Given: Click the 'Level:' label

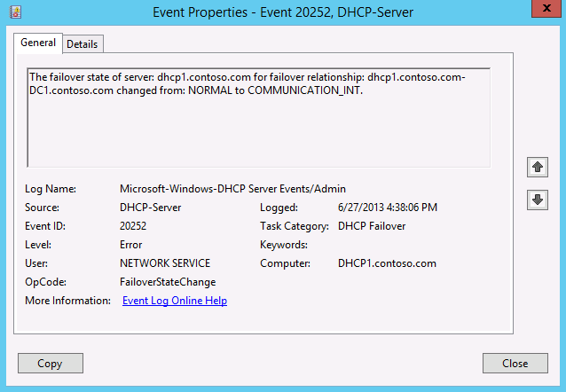Looking at the screenshot, I should click(38, 245).
